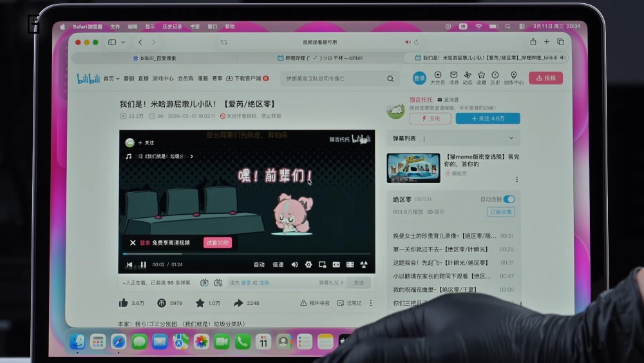Open 历史 history icon
644x363 pixels.
click(495, 78)
